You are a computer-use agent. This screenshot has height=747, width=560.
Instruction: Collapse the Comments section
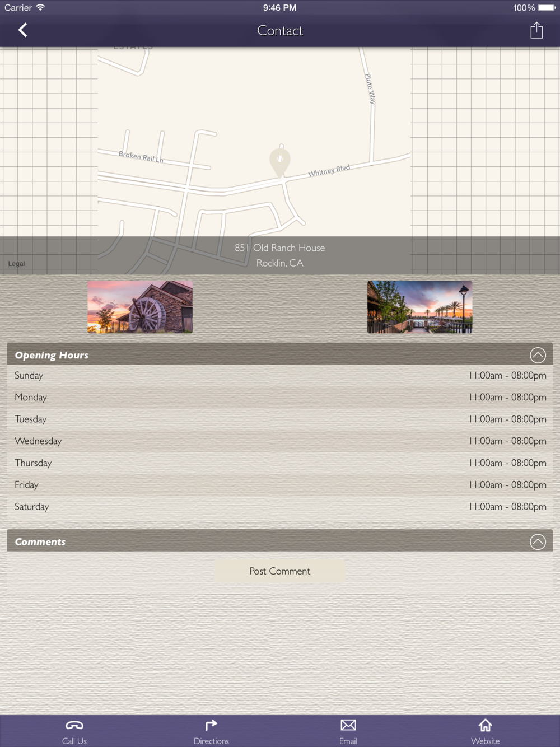[538, 541]
